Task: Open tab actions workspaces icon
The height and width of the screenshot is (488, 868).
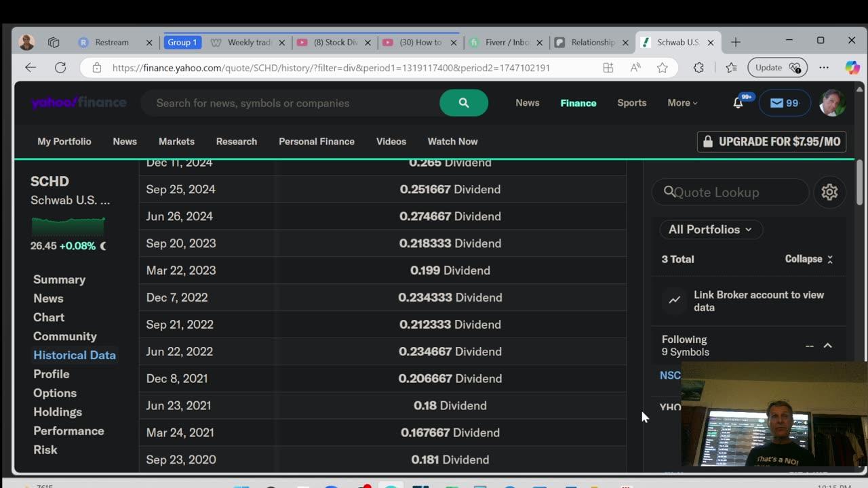Action: click(54, 42)
